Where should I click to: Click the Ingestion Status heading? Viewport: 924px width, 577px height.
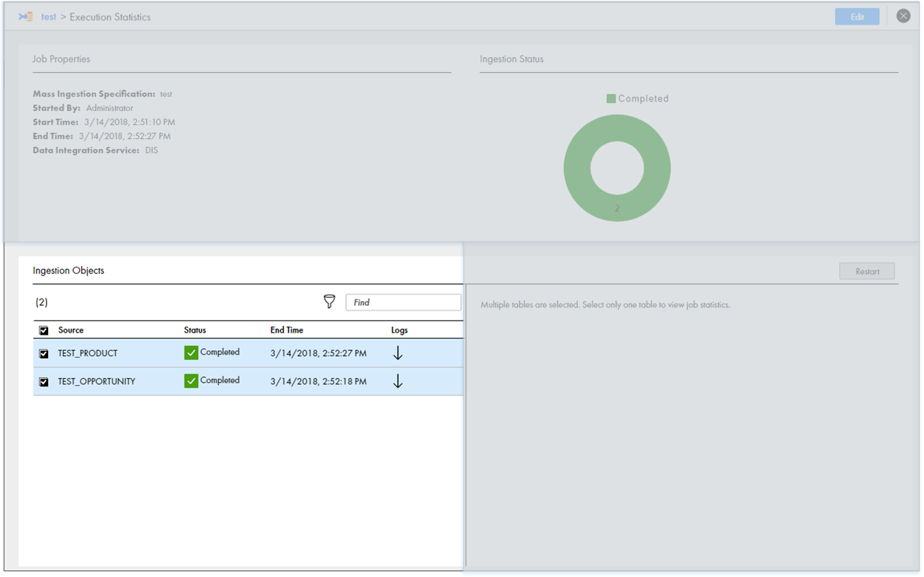(x=511, y=59)
